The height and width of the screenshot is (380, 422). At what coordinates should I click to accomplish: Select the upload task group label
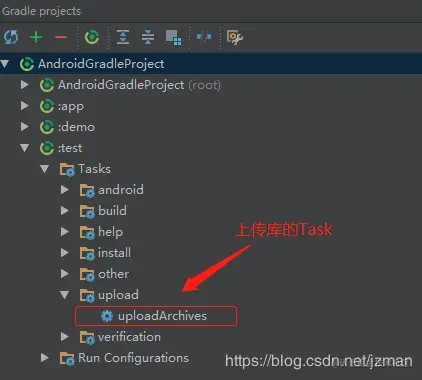(118, 295)
